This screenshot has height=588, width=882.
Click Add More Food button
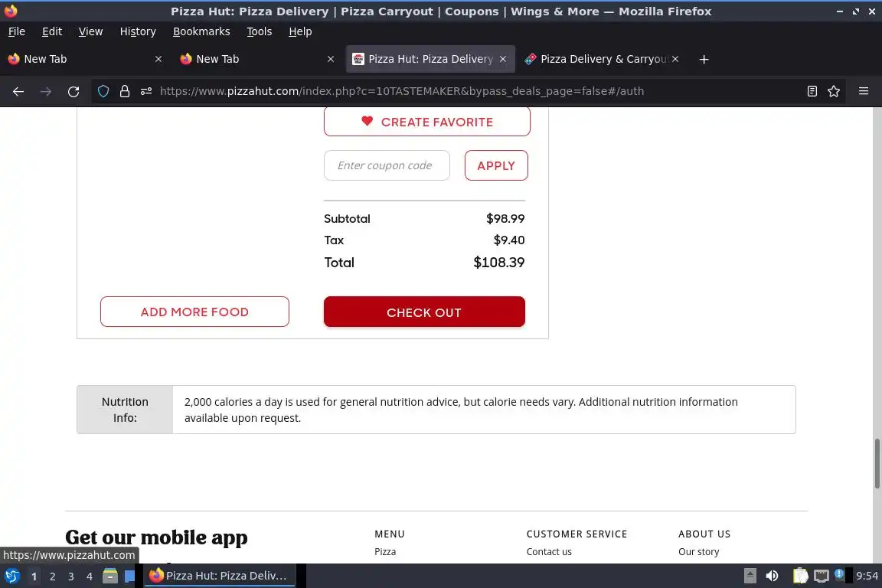click(x=194, y=312)
